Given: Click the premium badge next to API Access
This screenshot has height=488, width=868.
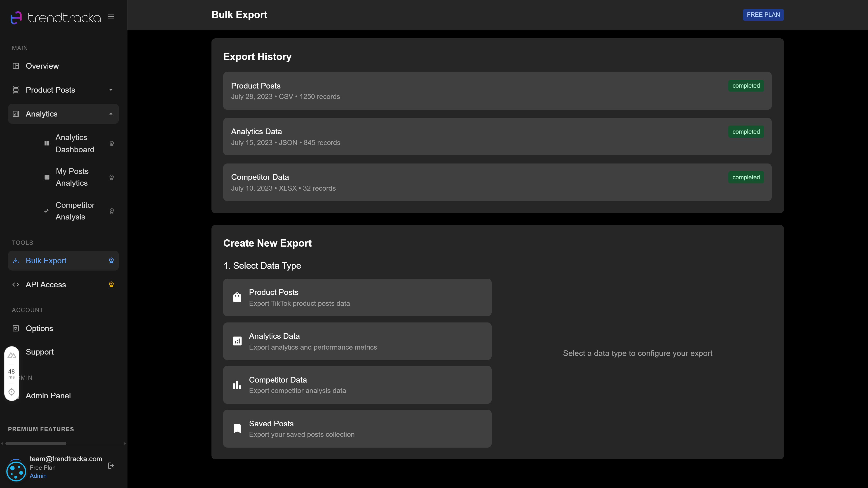Looking at the screenshot, I should 111,284.
